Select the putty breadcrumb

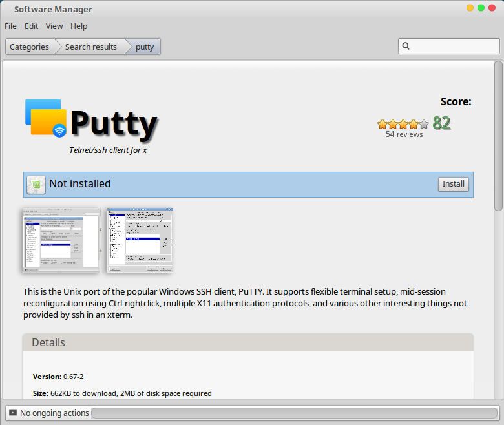coord(145,47)
